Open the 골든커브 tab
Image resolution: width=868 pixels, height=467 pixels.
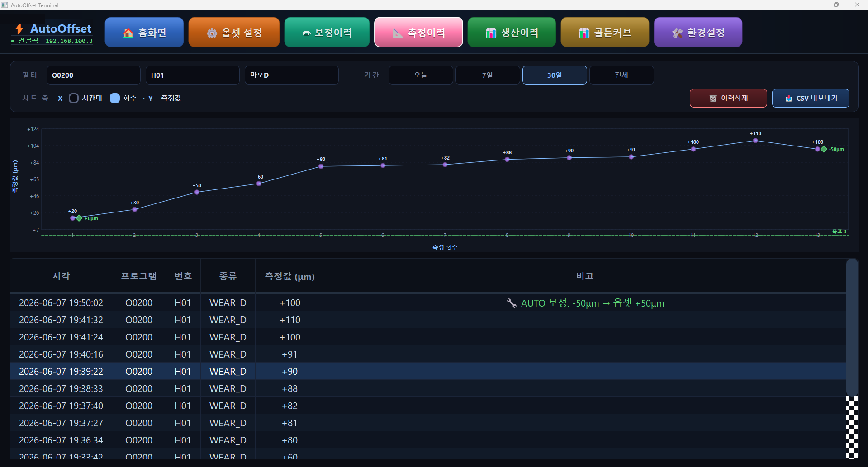tap(605, 32)
